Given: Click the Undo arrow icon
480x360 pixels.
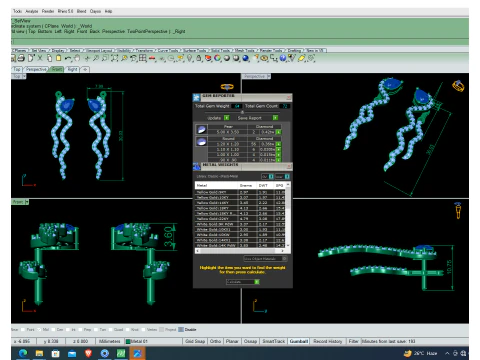Looking at the screenshot, I should 68,58.
